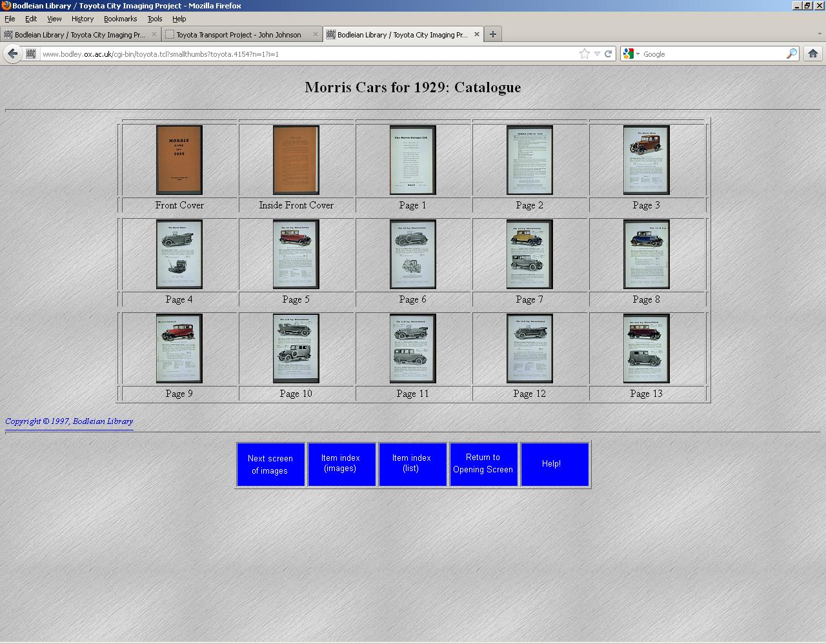Click the Back navigation arrow

(x=12, y=54)
